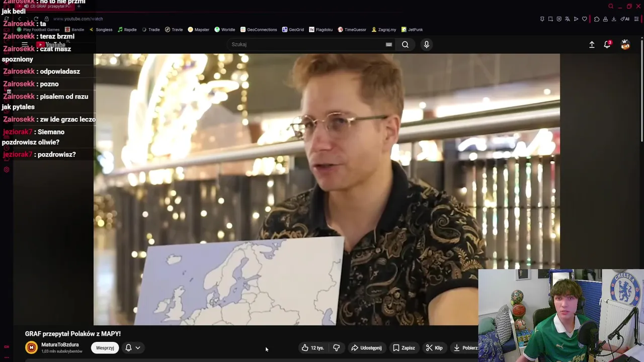Image resolution: width=644 pixels, height=362 pixels.
Task: Open Tradle bookmark
Action: coord(150,30)
